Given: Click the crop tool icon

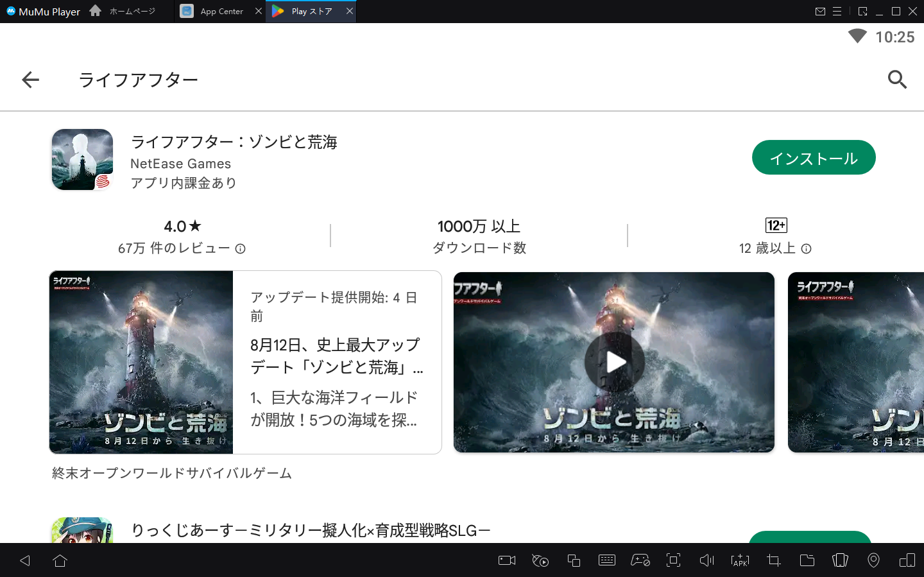Looking at the screenshot, I should click(x=774, y=560).
